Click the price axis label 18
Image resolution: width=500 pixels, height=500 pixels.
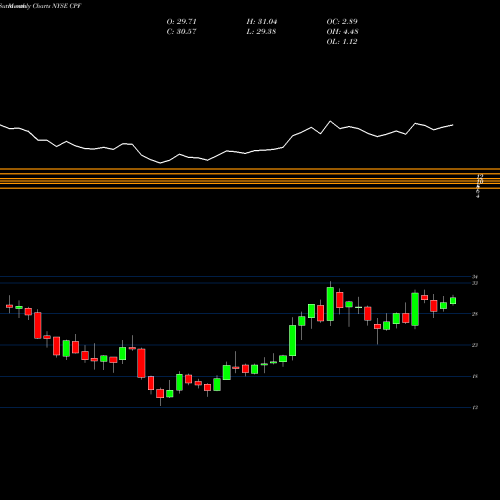(x=475, y=376)
